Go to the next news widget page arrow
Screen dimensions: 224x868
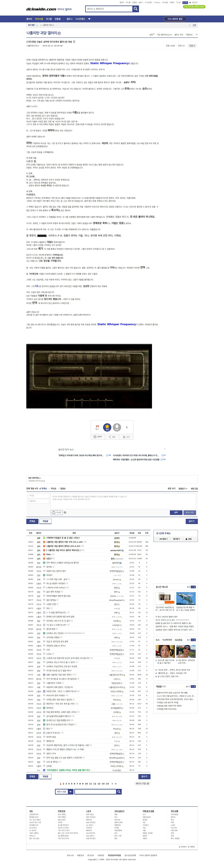point(194,640)
